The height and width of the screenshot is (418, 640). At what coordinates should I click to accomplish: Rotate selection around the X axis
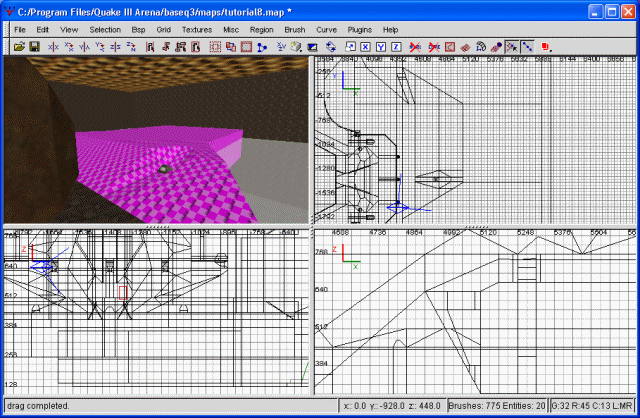point(69,47)
